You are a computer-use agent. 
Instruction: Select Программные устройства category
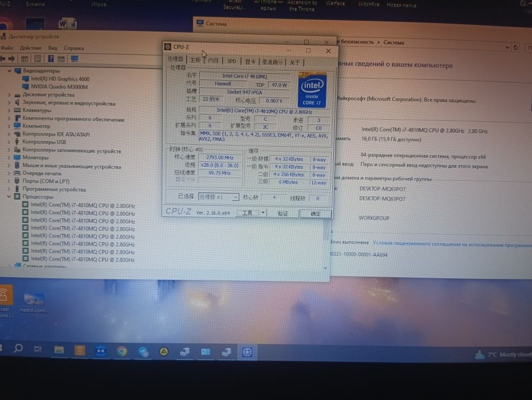pyautogui.click(x=54, y=189)
